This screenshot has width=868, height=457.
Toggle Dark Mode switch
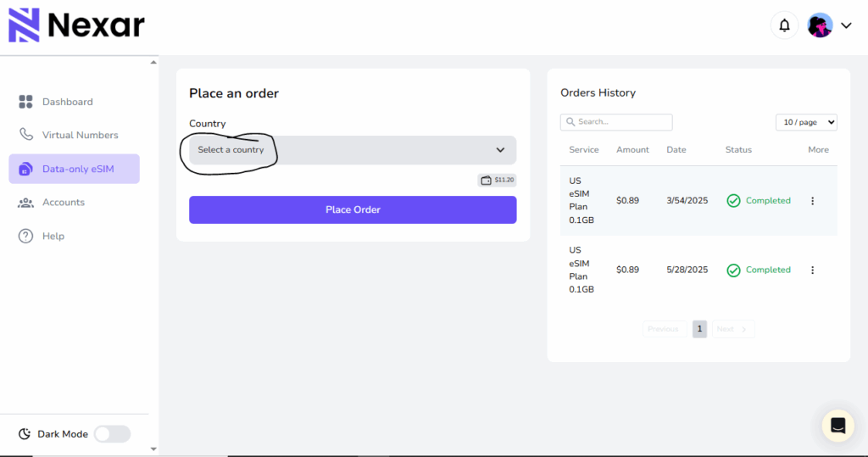click(x=112, y=434)
